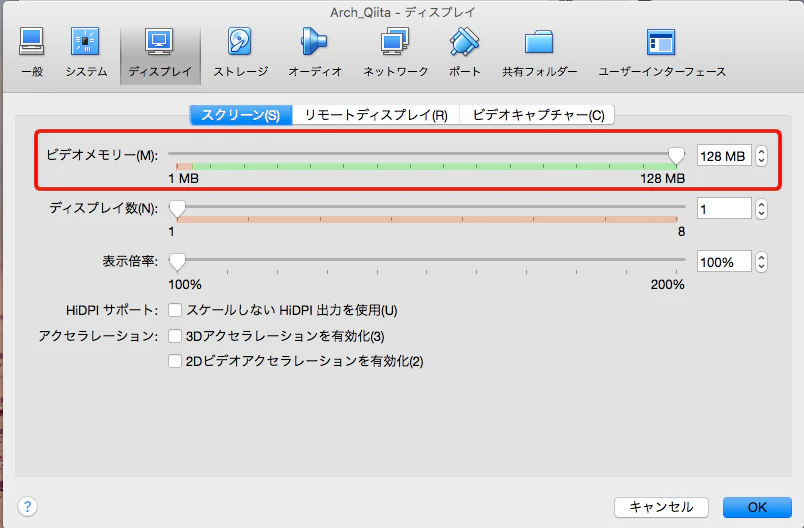Image resolution: width=804 pixels, height=528 pixels.
Task: Click the ディスプレイ数 slider handle
Action: coord(177,209)
